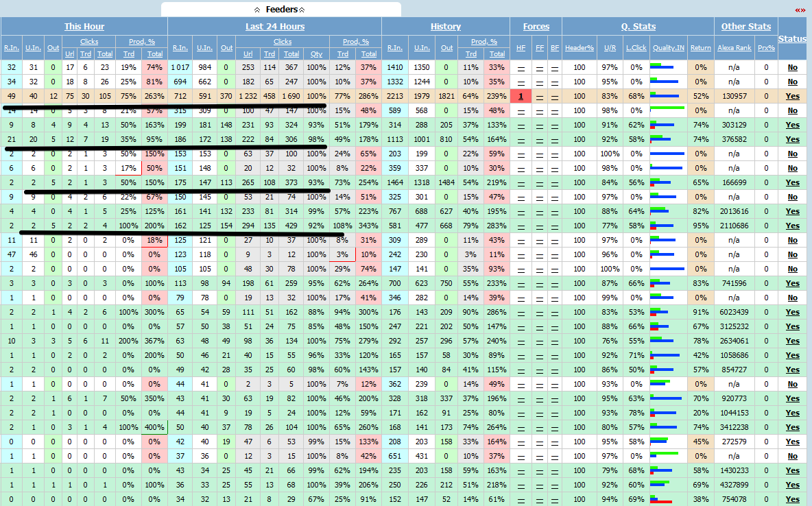Click the 263% total productivity cell

154,96
